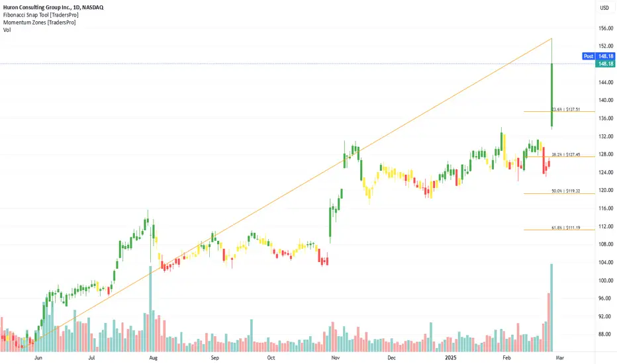Open the USD currency selector
Image resolution: width=617 pixels, height=364 pixels.
click(604, 7)
